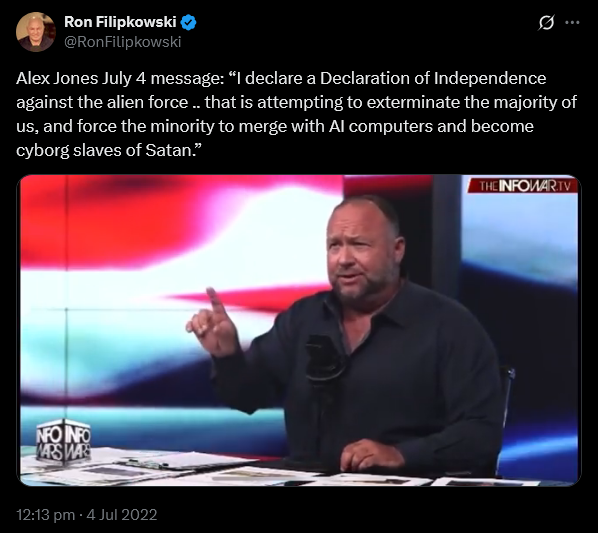The width and height of the screenshot is (598, 533).
Task: Open the Grok explain-post icon
Action: [x=546, y=23]
